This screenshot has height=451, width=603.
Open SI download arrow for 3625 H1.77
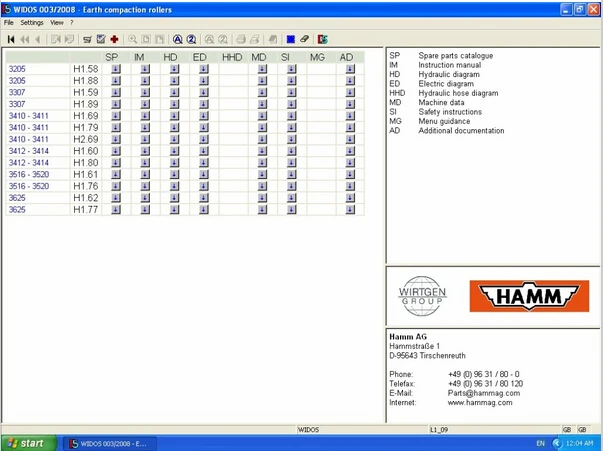292,210
